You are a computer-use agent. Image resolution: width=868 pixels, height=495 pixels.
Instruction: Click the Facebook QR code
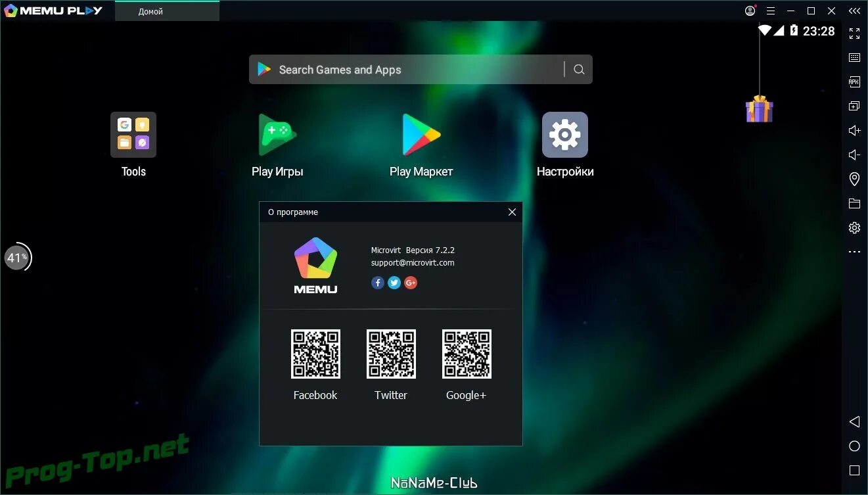tap(315, 354)
